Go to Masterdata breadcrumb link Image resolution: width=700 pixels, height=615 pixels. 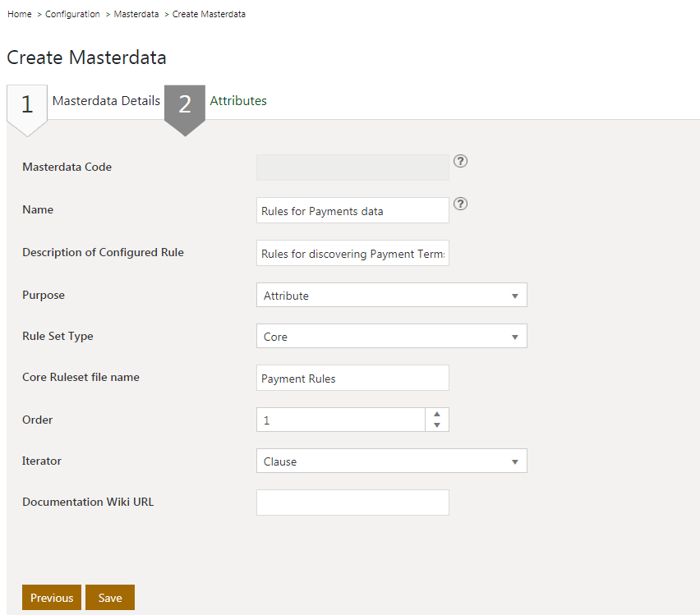[136, 14]
